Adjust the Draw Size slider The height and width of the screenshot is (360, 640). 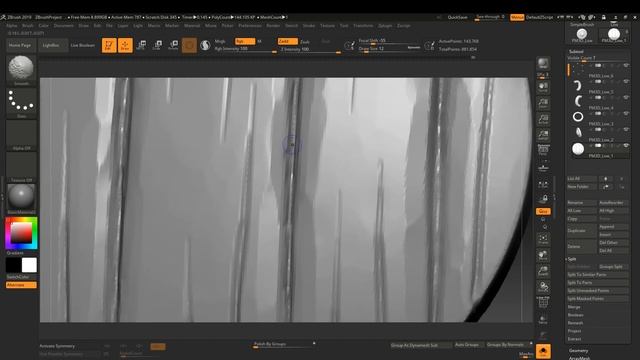pos(389,49)
